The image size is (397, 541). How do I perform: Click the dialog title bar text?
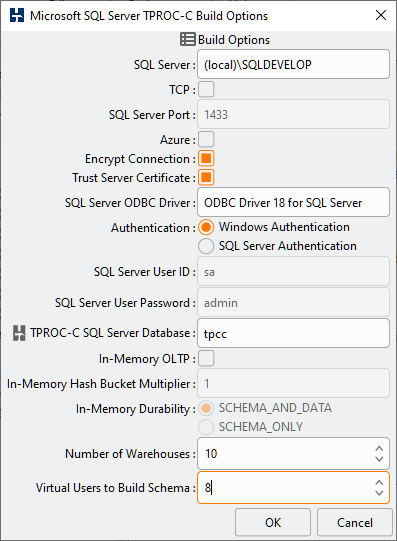(x=149, y=16)
